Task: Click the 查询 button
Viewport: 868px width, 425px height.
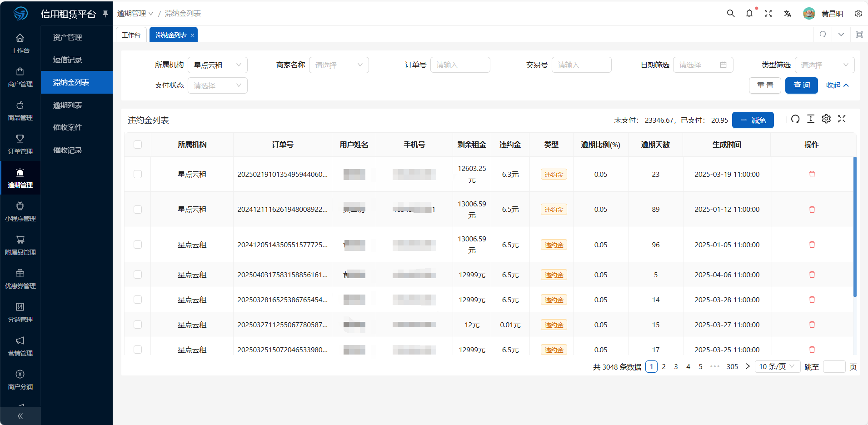Action: coord(802,85)
